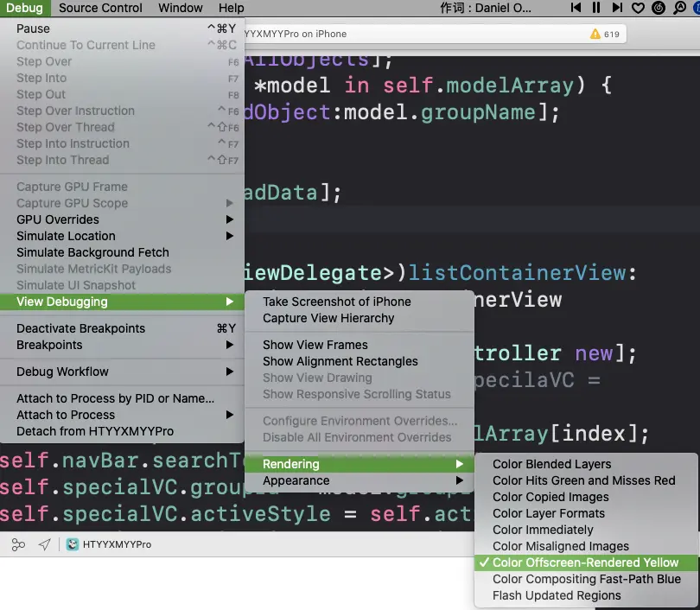The width and height of the screenshot is (700, 610).
Task: Choose Detach from HTYYXMYYPro
Action: 122,431
